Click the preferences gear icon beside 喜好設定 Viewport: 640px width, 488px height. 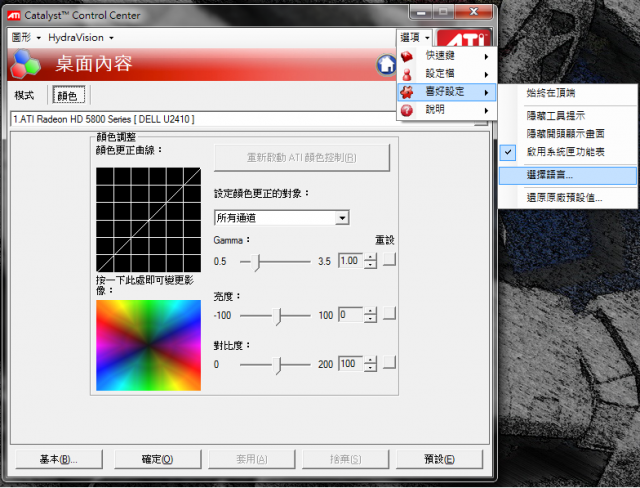pyautogui.click(x=407, y=92)
